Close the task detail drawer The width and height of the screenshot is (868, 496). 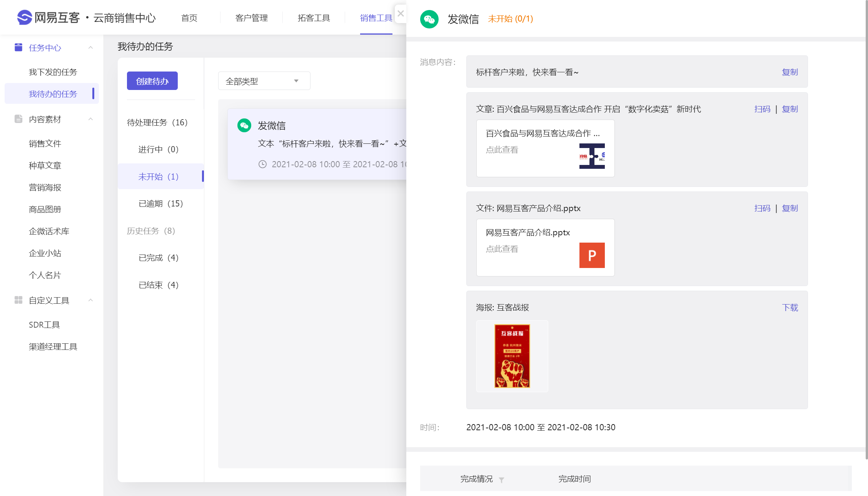(401, 14)
